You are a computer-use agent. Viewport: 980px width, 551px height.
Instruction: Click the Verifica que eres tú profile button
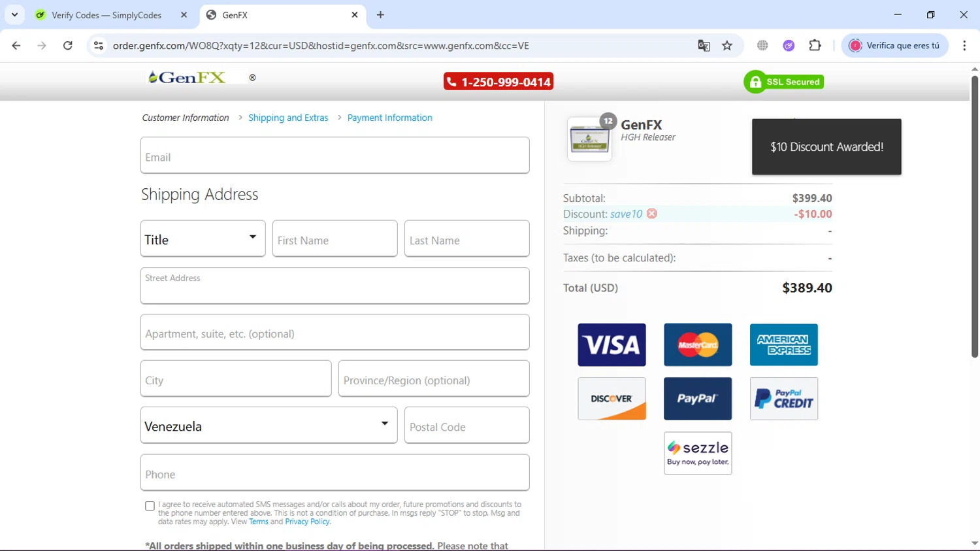click(x=894, y=46)
